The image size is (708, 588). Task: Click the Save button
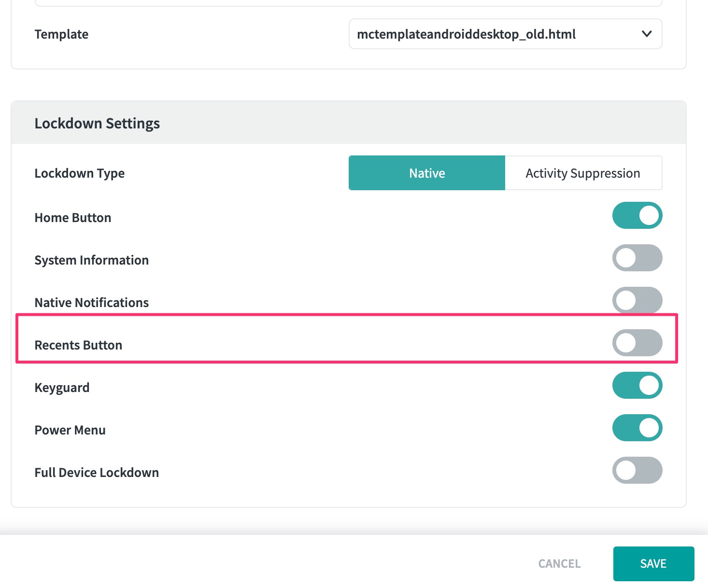(653, 563)
